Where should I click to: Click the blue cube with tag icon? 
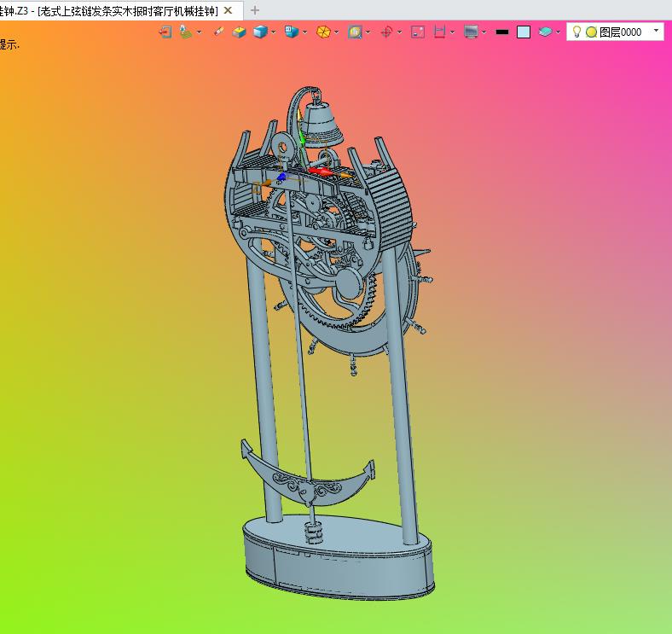[292, 32]
